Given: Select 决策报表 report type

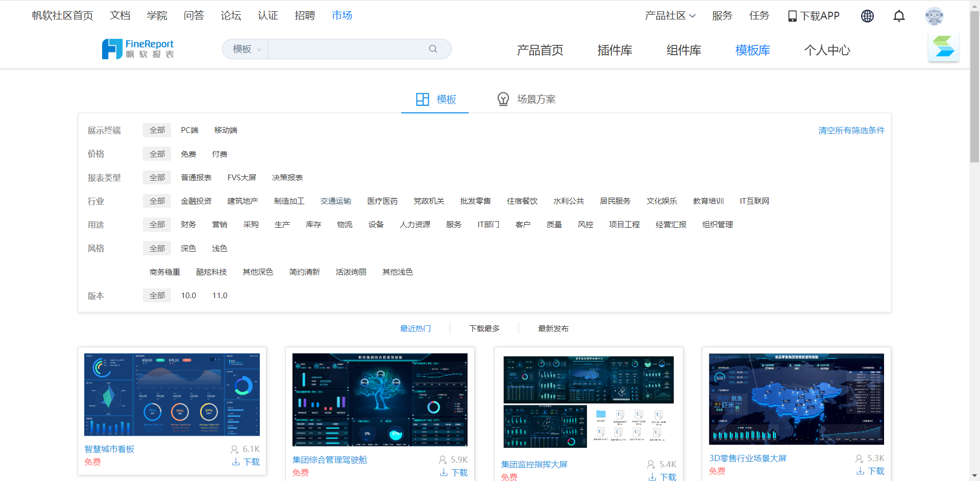Looking at the screenshot, I should [287, 177].
